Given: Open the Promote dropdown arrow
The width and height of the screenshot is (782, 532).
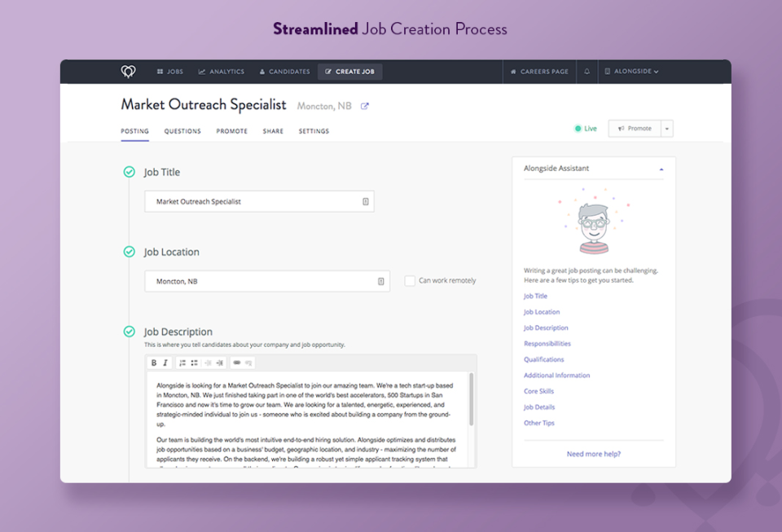Looking at the screenshot, I should pos(666,128).
